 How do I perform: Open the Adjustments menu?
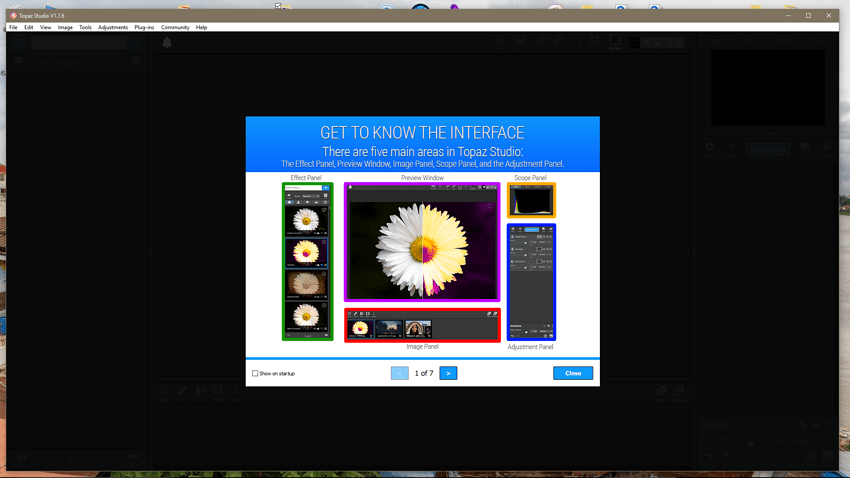(x=113, y=27)
